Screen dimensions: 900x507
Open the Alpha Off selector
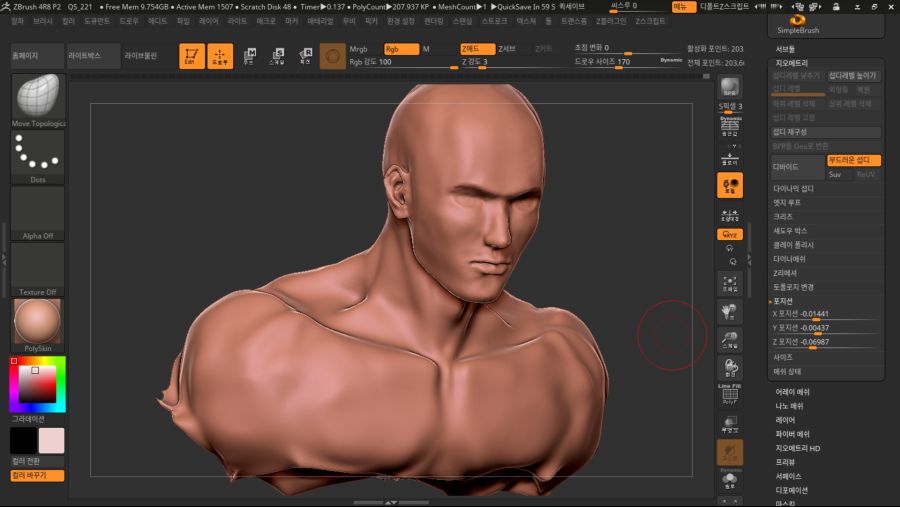38,213
